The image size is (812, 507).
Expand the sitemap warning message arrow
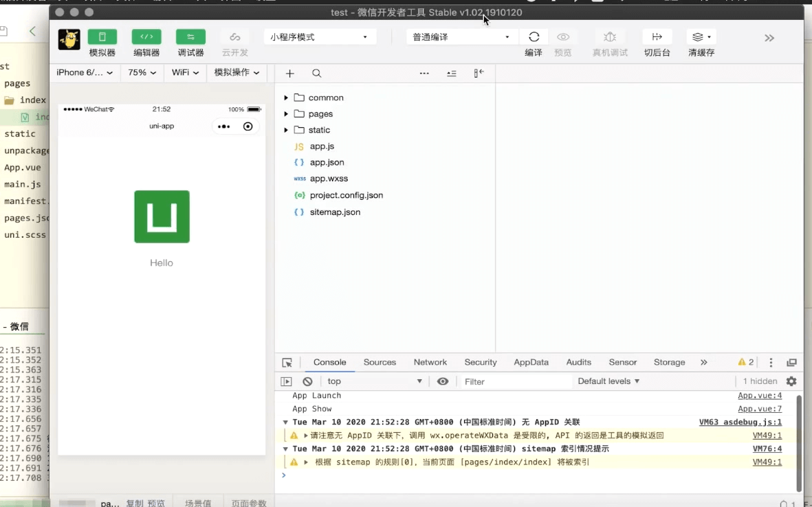(306, 462)
